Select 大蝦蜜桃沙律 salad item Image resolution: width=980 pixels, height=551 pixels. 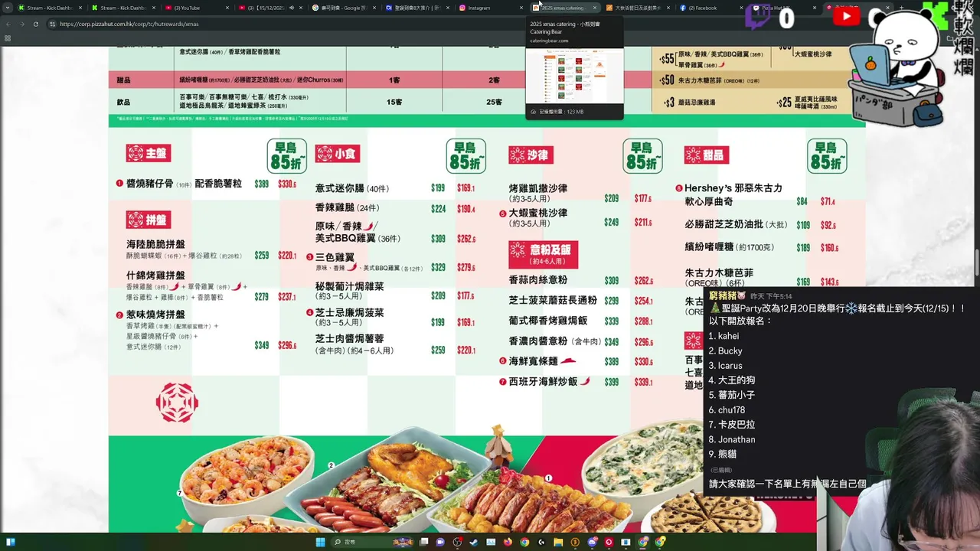(x=534, y=218)
